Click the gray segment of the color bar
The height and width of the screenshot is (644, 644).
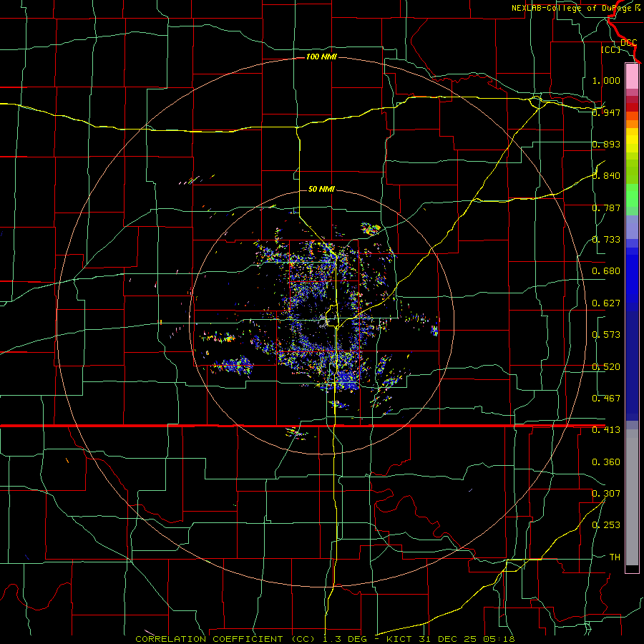tap(632, 497)
